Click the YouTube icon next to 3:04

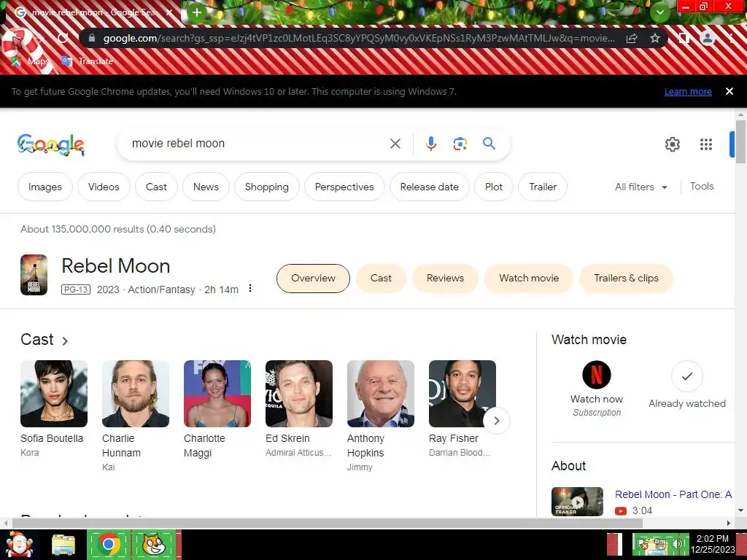621,511
